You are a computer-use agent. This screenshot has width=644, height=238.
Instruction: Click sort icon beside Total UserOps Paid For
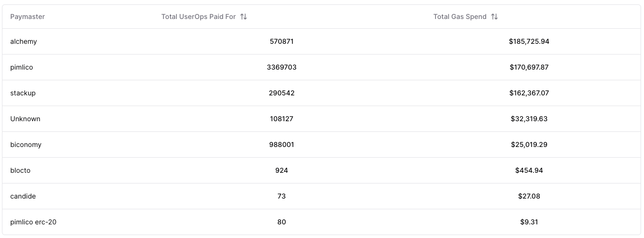244,17
